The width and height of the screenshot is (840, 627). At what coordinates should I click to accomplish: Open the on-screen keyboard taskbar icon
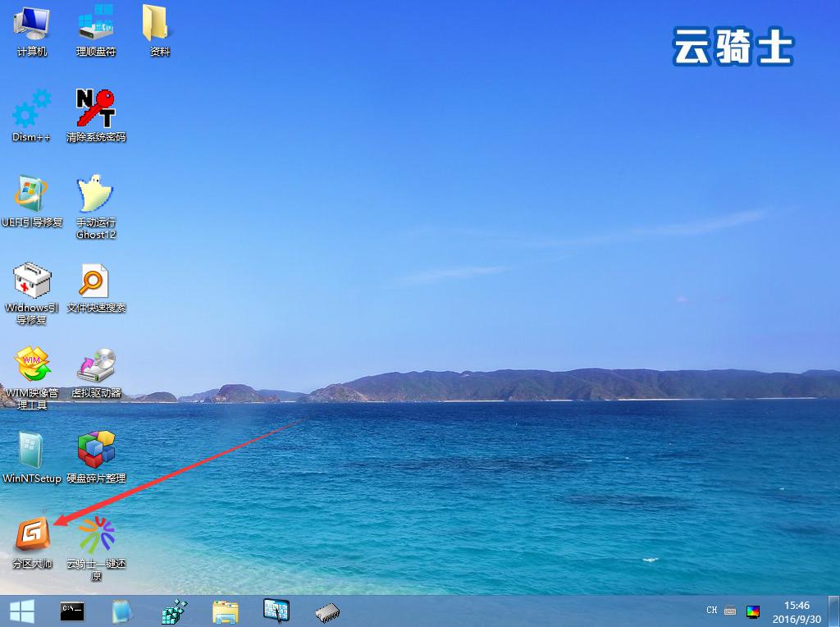pyautogui.click(x=276, y=611)
